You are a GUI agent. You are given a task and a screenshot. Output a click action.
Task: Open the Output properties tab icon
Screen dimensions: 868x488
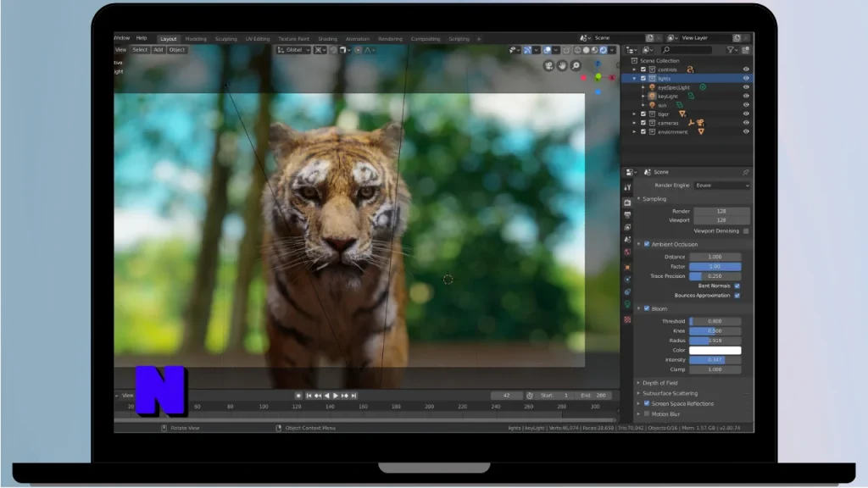pyautogui.click(x=627, y=214)
